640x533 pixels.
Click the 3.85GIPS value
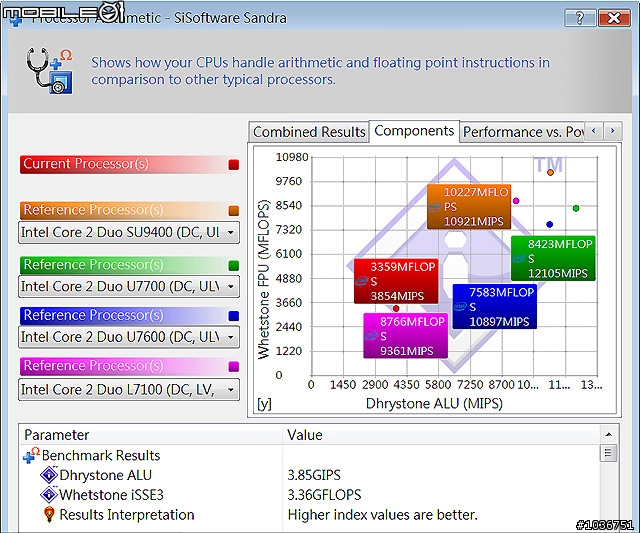click(314, 475)
